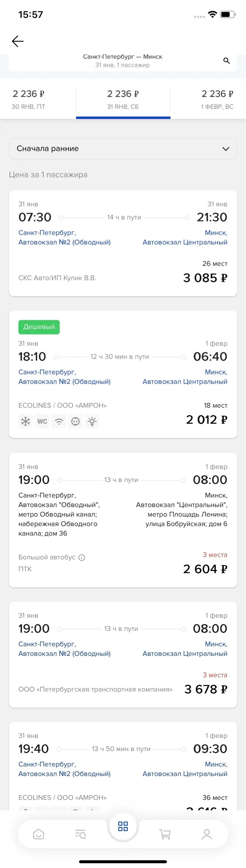Tap the air conditioning snowflake icon
The image size is (246, 868).
click(26, 421)
